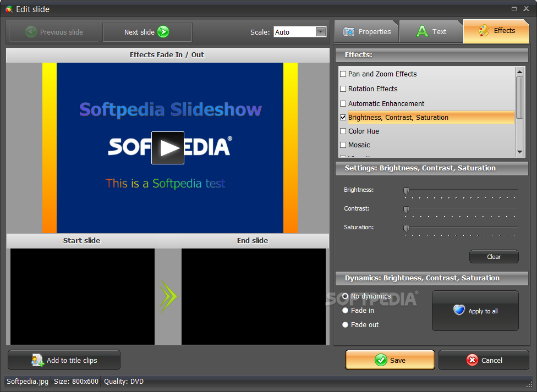Image resolution: width=537 pixels, height=392 pixels.
Task: Switch to the Properties tab
Action: click(x=366, y=31)
